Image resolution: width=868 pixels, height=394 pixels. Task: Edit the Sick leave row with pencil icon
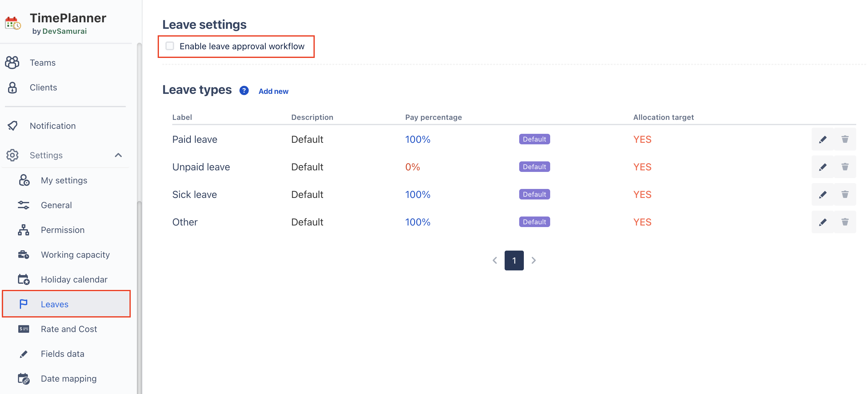[x=822, y=195]
